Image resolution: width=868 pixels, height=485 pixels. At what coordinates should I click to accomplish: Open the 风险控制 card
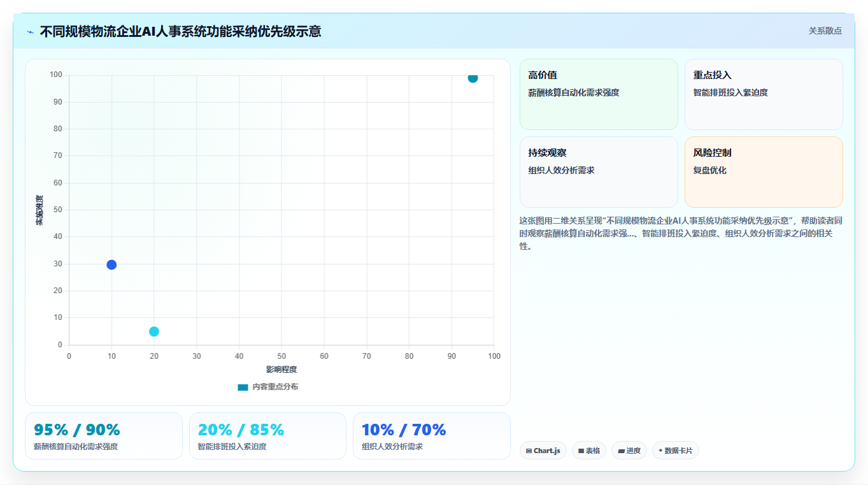764,172
